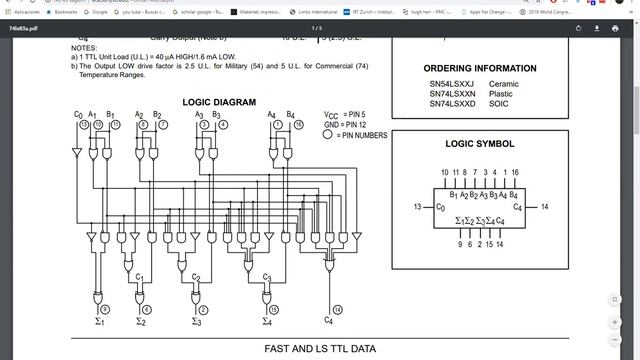Screen dimensions: 640x360
Task: Click the C3 internal carry label
Action: click(x=267, y=278)
